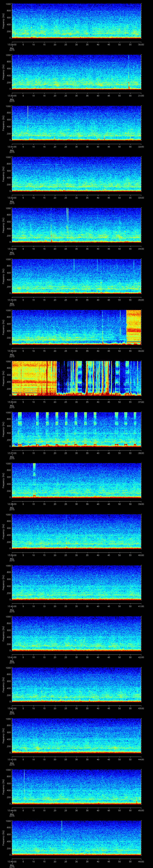Image resolution: width=153 pixels, height=868 pixels.
Task: Select the 36:00 end time label
Action: (141, 351)
